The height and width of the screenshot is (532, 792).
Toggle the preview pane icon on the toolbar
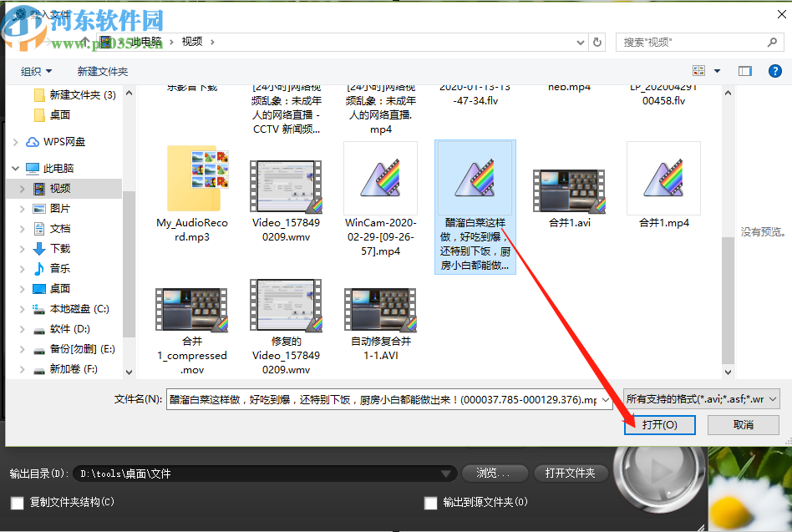744,71
